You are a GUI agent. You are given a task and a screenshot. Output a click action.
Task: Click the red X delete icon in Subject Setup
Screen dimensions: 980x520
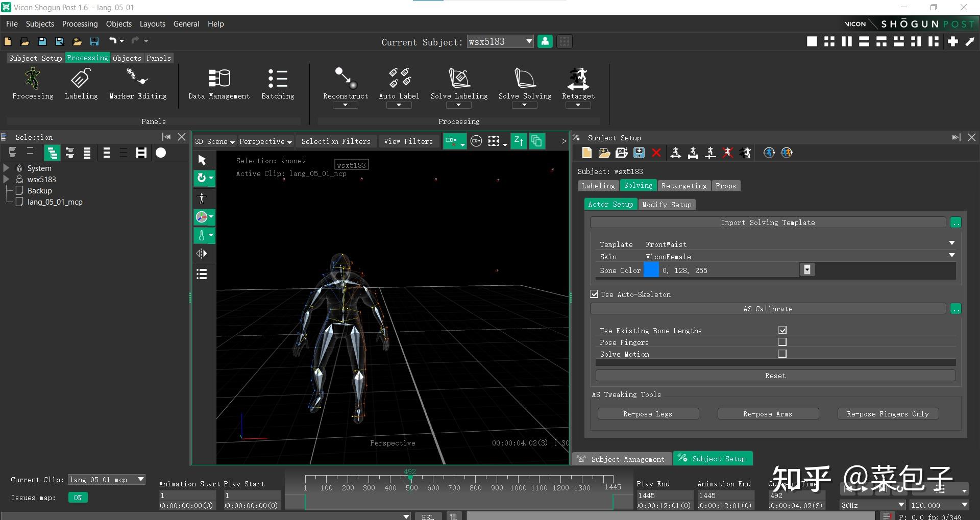point(656,153)
